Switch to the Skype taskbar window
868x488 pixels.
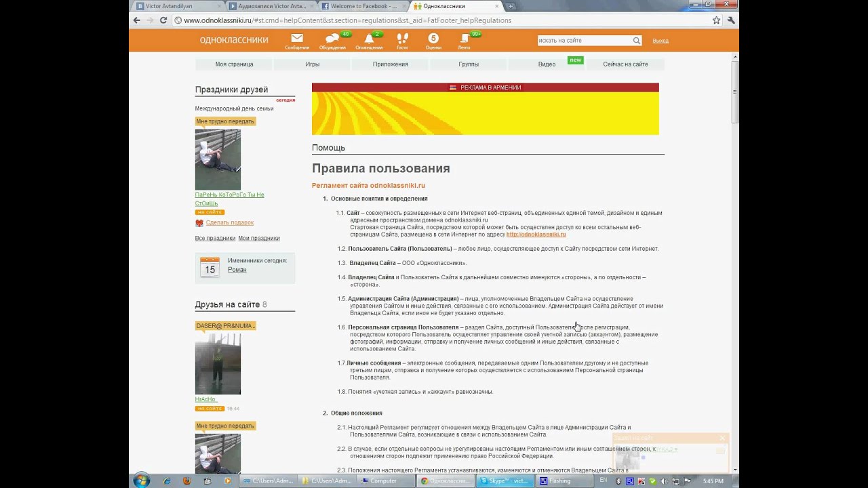pyautogui.click(x=507, y=481)
